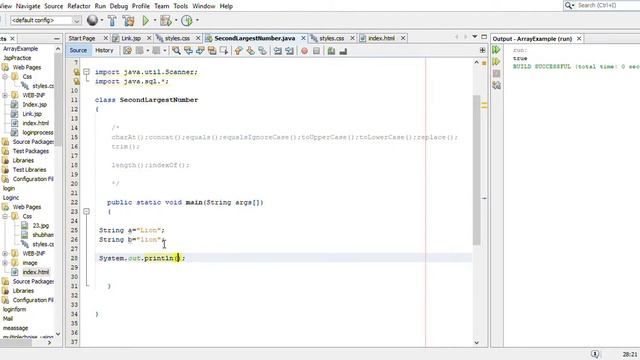This screenshot has height=360, width=640.
Task: Click Find Next Occurrence icon in editor toolbar
Action: tap(200, 51)
